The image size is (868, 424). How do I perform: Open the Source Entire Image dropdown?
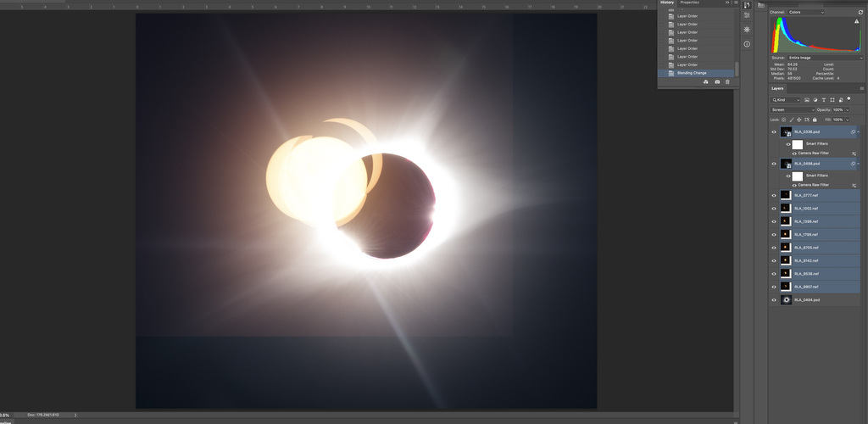coord(826,58)
